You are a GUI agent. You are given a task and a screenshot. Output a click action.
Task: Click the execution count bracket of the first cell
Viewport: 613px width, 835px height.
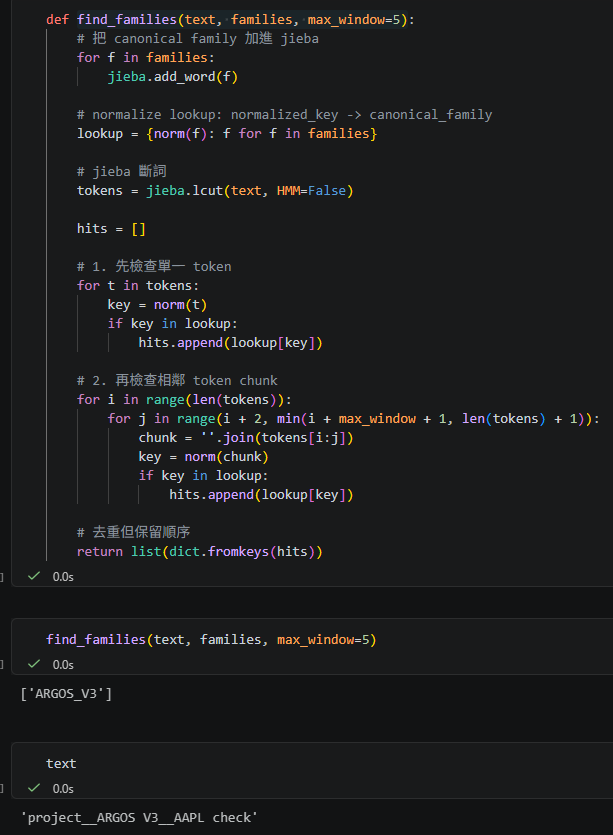tap(3, 577)
